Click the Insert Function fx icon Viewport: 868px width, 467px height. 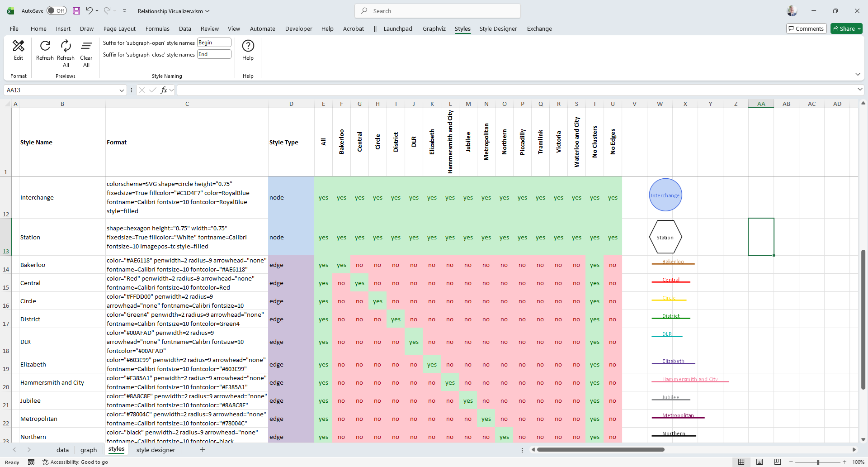tap(164, 90)
